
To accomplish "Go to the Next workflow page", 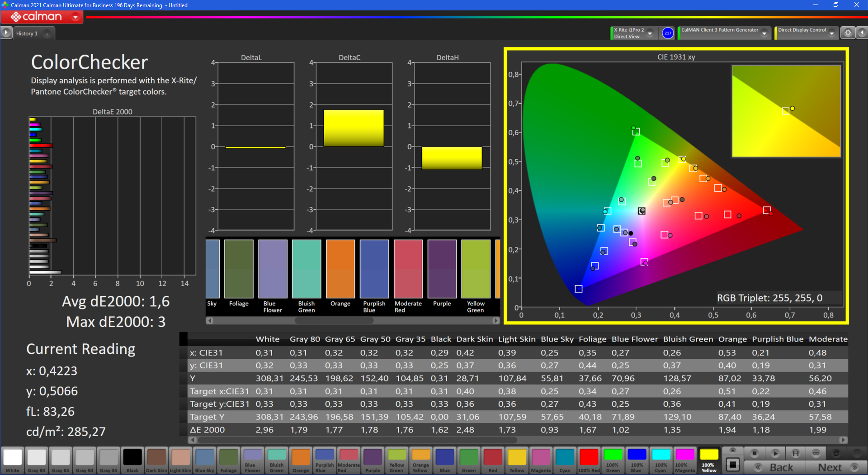I will (836, 467).
